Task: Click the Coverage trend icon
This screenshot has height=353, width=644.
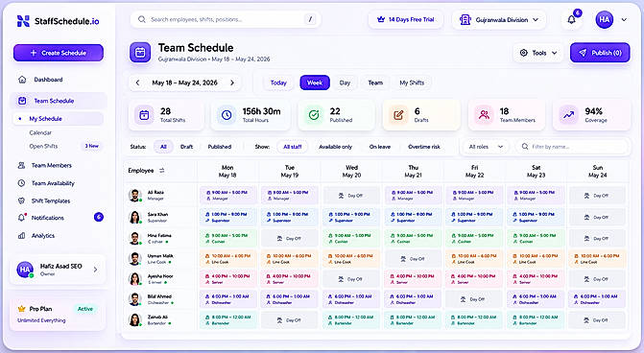Action: (x=569, y=115)
